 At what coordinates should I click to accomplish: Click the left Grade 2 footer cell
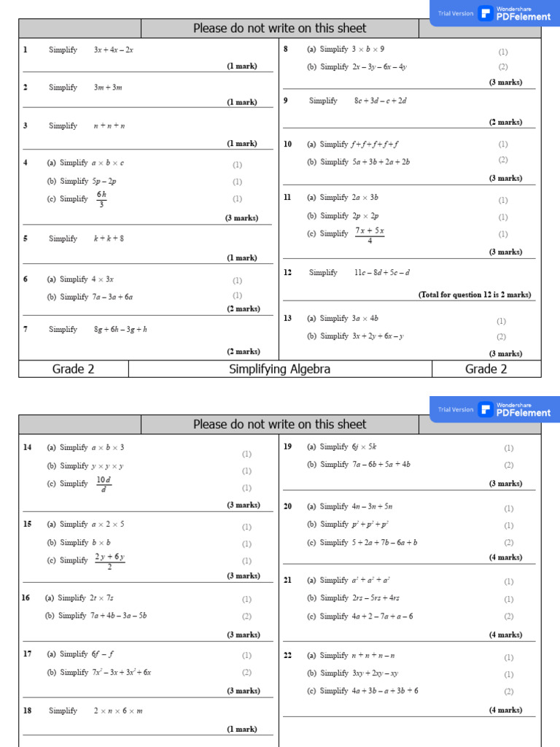click(x=73, y=369)
